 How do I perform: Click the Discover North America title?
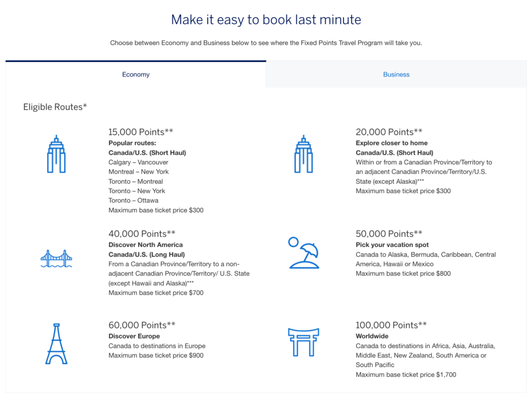click(145, 245)
